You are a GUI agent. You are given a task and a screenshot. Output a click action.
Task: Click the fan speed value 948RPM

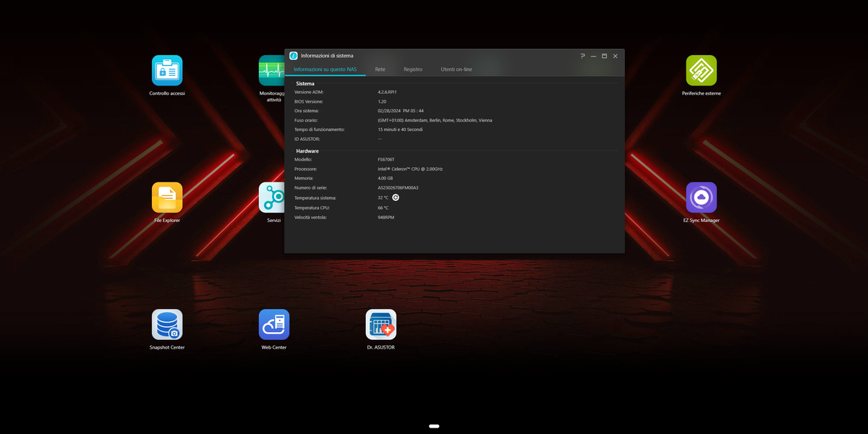pyautogui.click(x=386, y=217)
